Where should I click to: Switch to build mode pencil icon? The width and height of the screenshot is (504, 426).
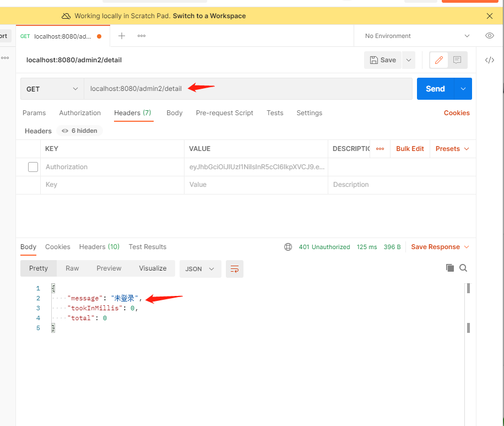point(439,60)
